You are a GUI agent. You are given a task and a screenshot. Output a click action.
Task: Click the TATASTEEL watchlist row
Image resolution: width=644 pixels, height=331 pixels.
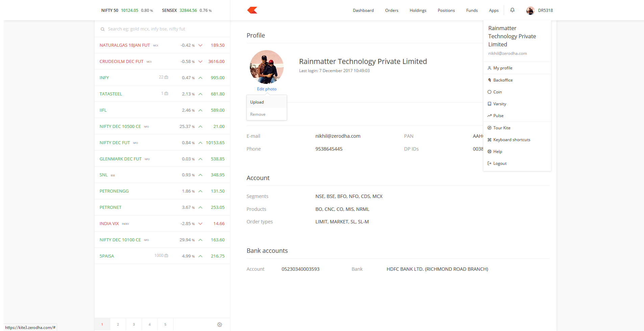point(162,94)
